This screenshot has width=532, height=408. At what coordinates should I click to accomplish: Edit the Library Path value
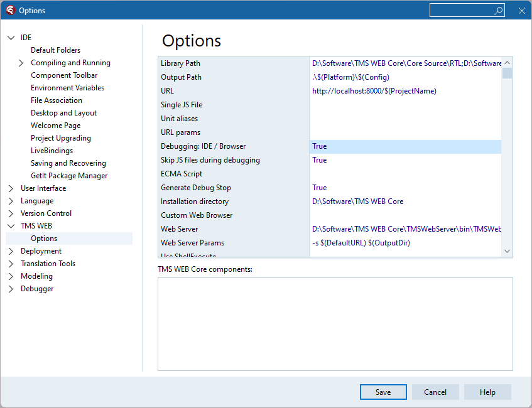click(x=405, y=63)
